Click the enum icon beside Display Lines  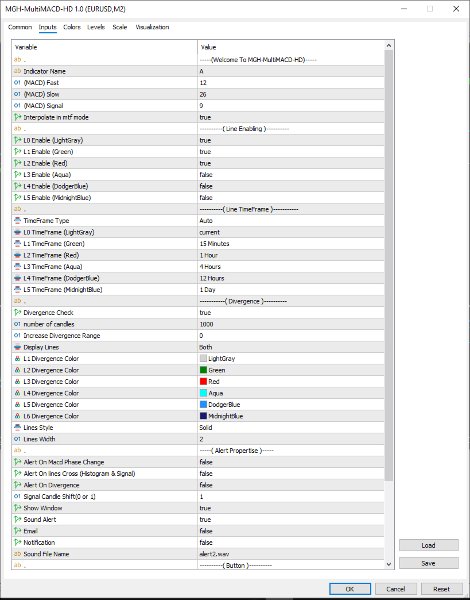17,347
